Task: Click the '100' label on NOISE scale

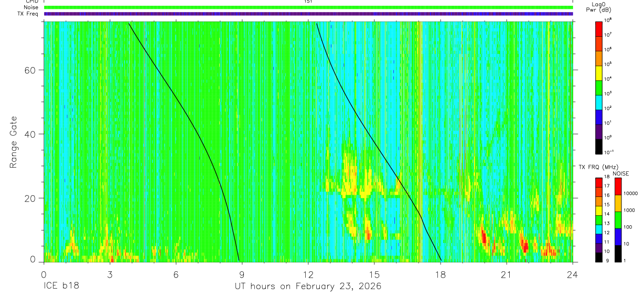Action: click(628, 227)
